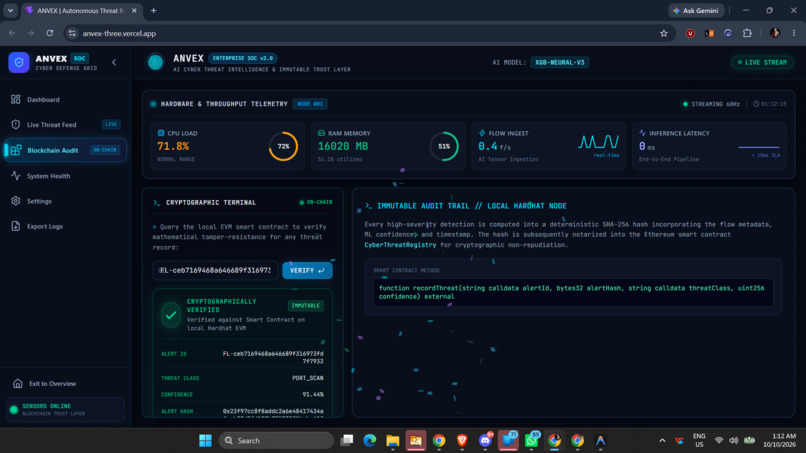Click the 91.44% confidence value
Screen dimensions: 806x453
click(x=313, y=394)
